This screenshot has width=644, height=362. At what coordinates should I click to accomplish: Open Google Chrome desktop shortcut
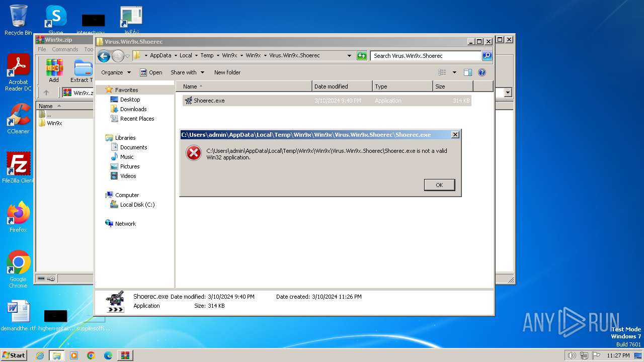pos(18,269)
